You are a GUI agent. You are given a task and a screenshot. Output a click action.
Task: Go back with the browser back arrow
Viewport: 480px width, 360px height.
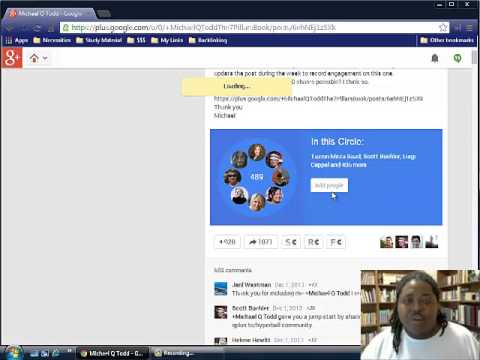coord(10,28)
